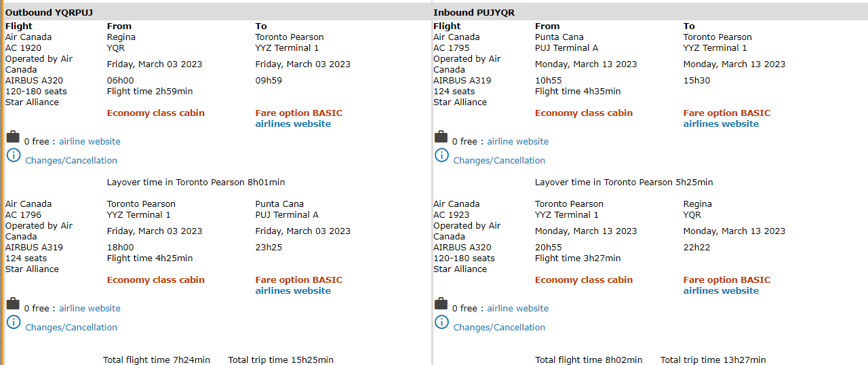This screenshot has width=868, height=365.
Task: Click baggage suitcase icon for flight AC 1796
Action: (13, 304)
